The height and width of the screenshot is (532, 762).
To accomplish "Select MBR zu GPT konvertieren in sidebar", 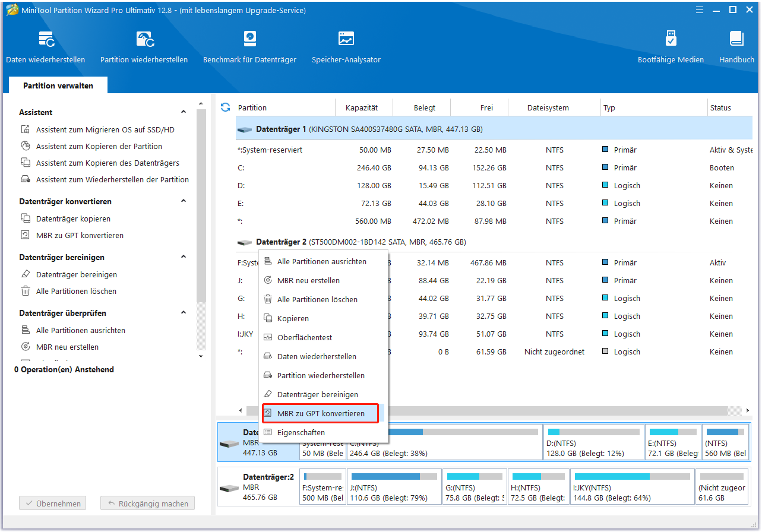I will tap(72, 235).
